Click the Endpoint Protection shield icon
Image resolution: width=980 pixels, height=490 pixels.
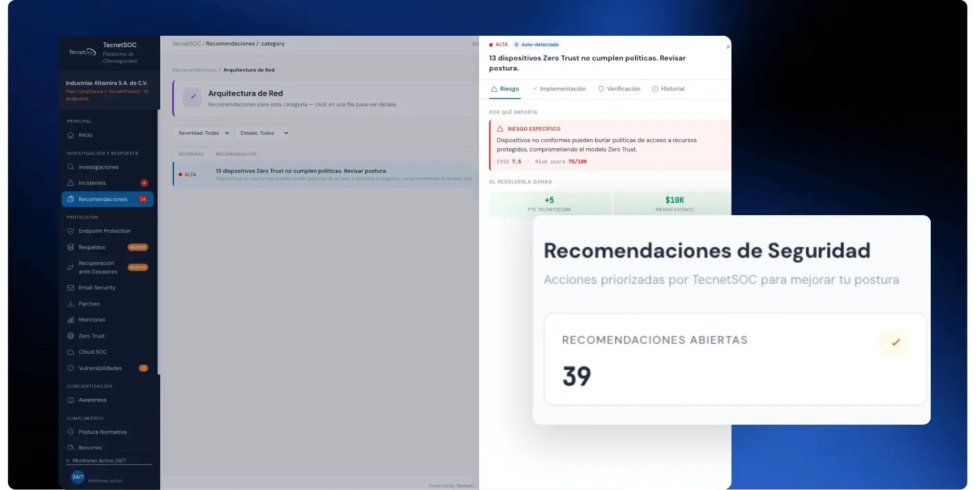[x=71, y=231]
